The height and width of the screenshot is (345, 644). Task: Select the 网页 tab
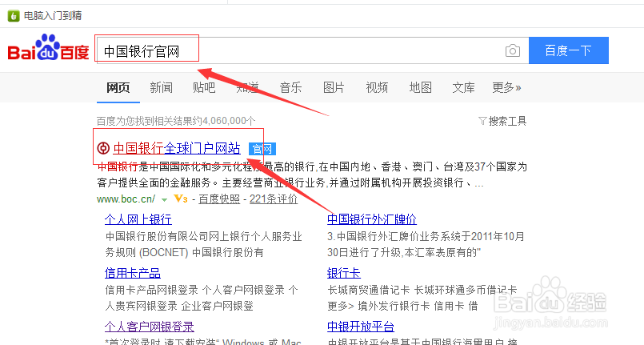(x=118, y=87)
